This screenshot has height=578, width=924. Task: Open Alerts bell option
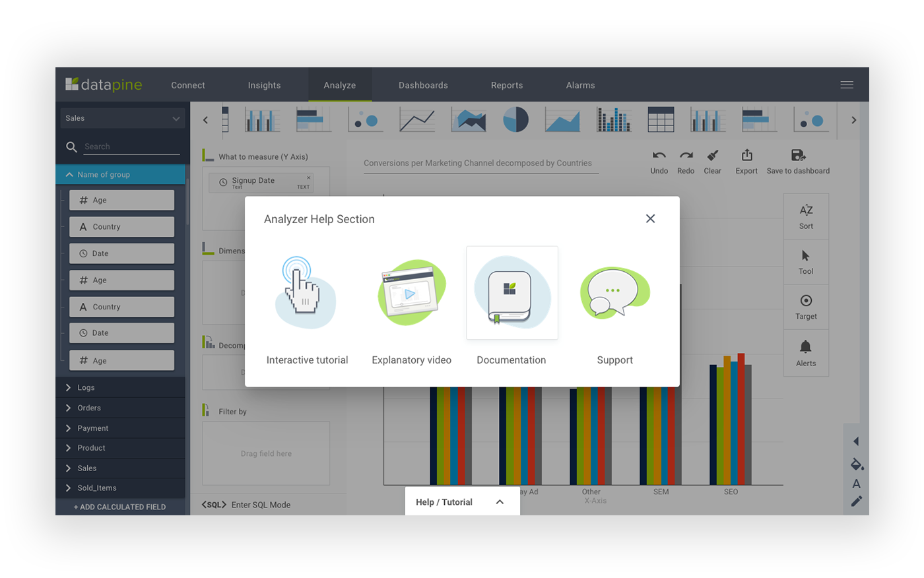click(x=806, y=353)
